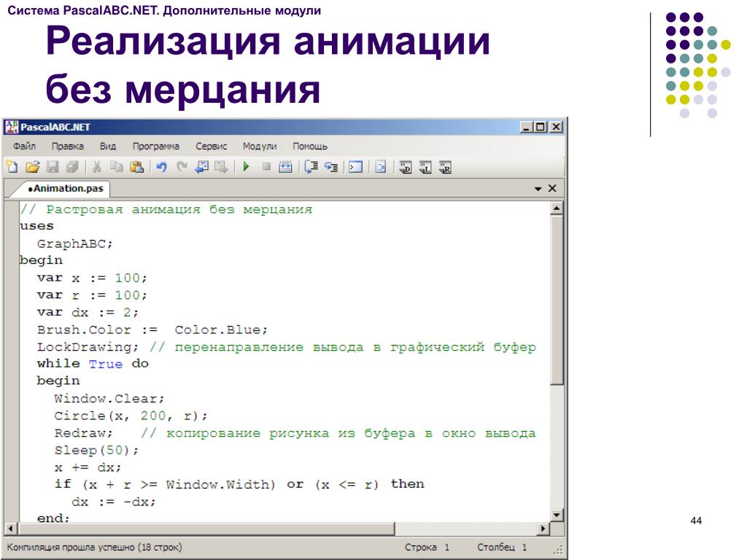
Task: Click the 'Brush.Color := Color.Blue;' line
Action: point(152,330)
